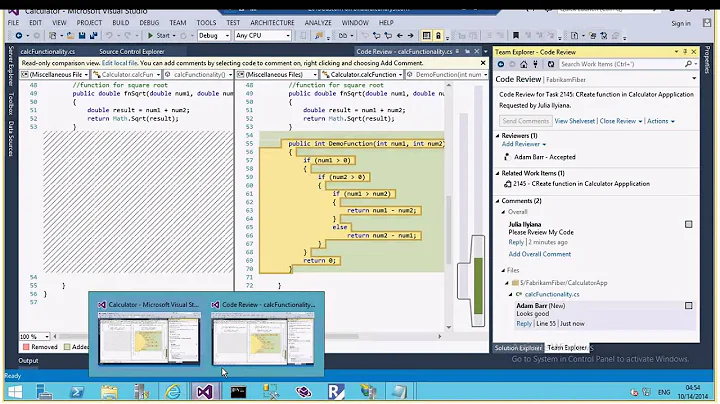Click Visual Studio taskbar icon
Image resolution: width=720 pixels, height=404 pixels.
point(205,392)
